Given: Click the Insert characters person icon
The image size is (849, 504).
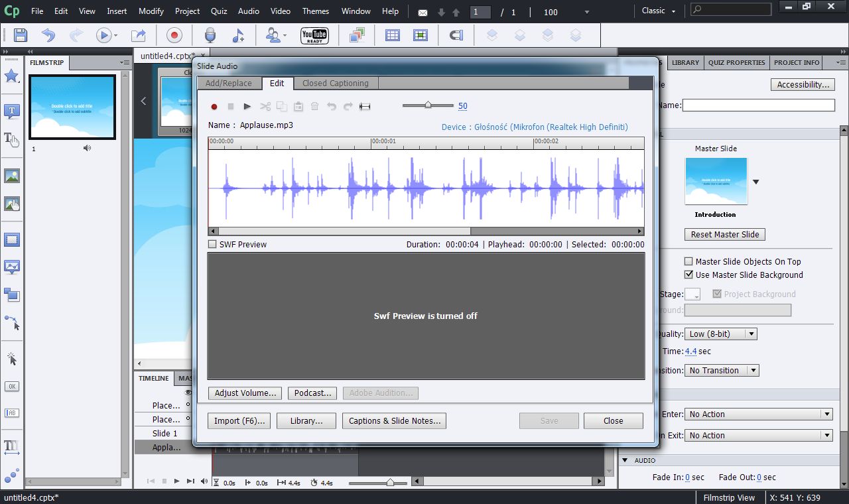Looking at the screenshot, I should pos(273,35).
